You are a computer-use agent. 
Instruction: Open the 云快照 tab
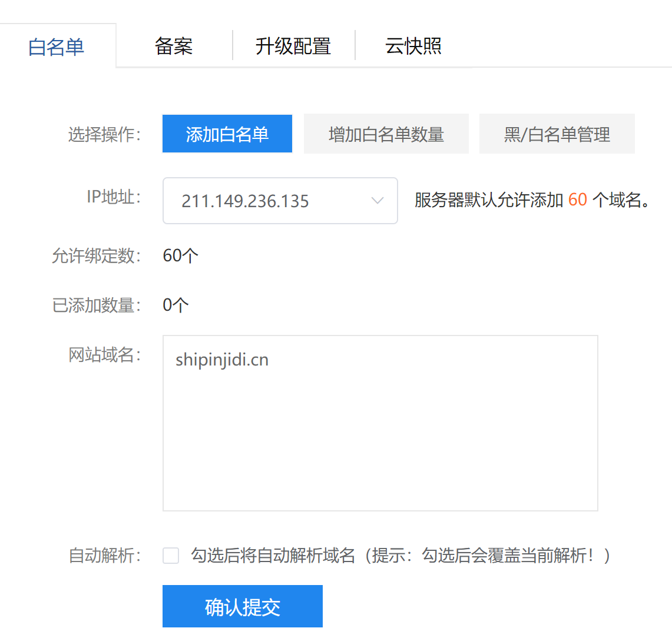pos(413,46)
